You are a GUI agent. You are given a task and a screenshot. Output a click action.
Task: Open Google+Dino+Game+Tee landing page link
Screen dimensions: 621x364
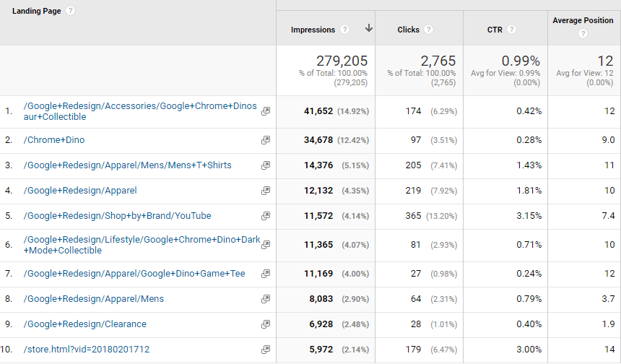coord(134,274)
